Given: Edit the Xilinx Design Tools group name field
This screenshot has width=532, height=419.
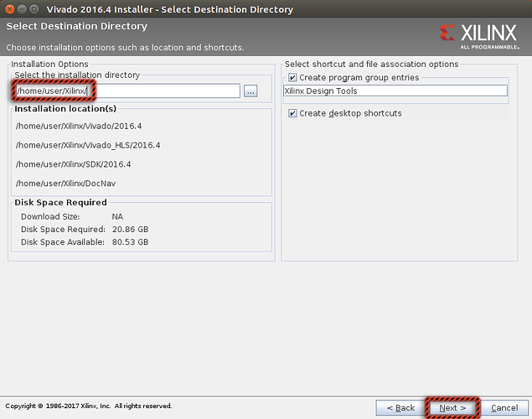Looking at the screenshot, I should coord(395,91).
